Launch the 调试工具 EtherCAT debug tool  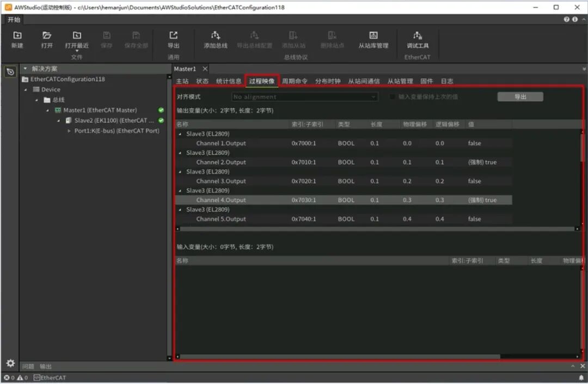[x=418, y=36]
